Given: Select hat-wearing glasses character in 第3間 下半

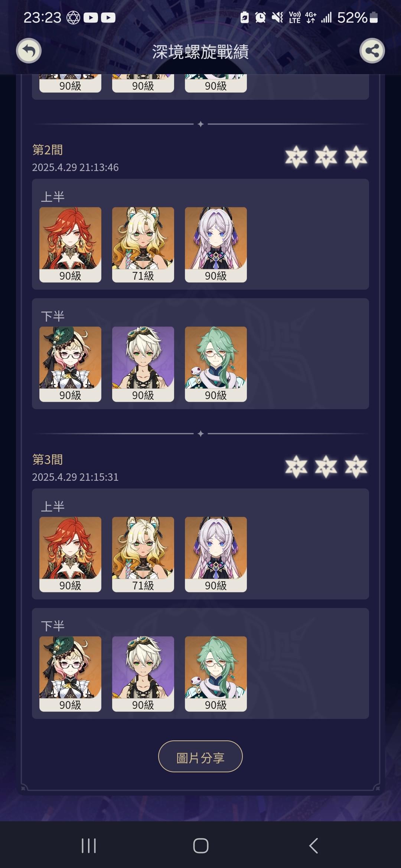Looking at the screenshot, I should click(70, 674).
